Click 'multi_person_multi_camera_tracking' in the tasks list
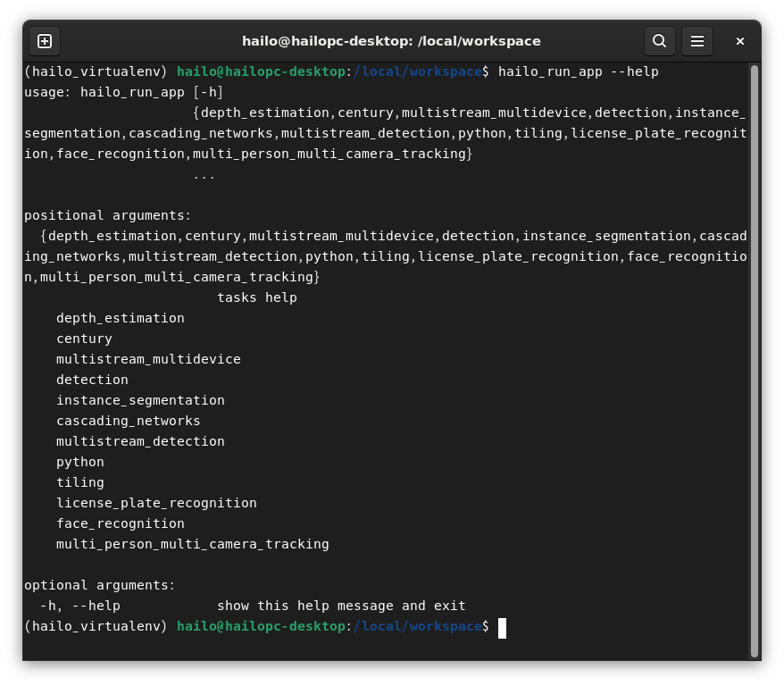This screenshot has height=686, width=784. [193, 543]
